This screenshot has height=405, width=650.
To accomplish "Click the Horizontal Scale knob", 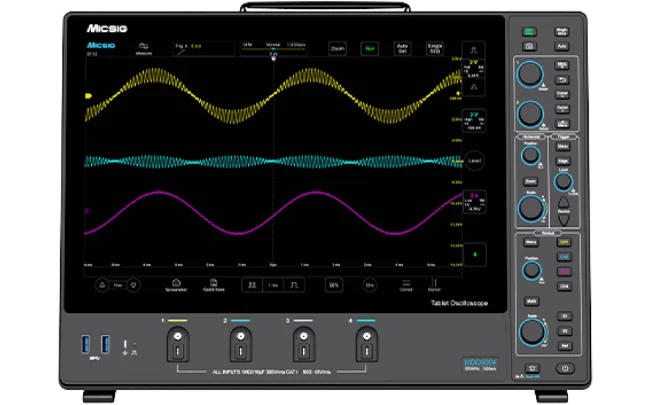I will (531, 208).
